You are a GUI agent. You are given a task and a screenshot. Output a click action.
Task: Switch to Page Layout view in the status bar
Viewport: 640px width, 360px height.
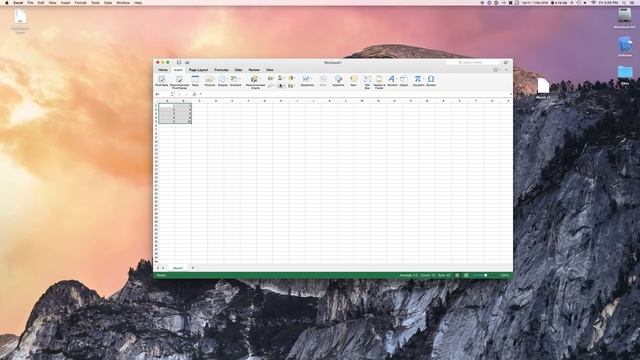(x=466, y=276)
